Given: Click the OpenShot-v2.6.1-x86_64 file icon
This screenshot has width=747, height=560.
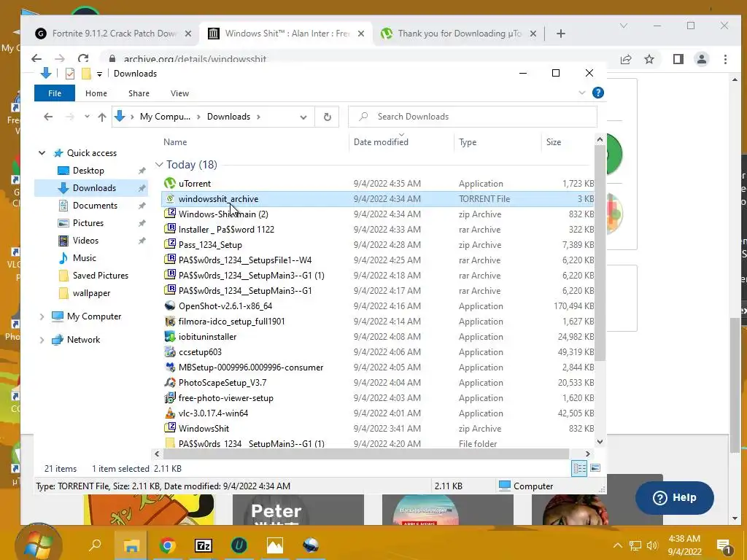Looking at the screenshot, I should pyautogui.click(x=170, y=306).
